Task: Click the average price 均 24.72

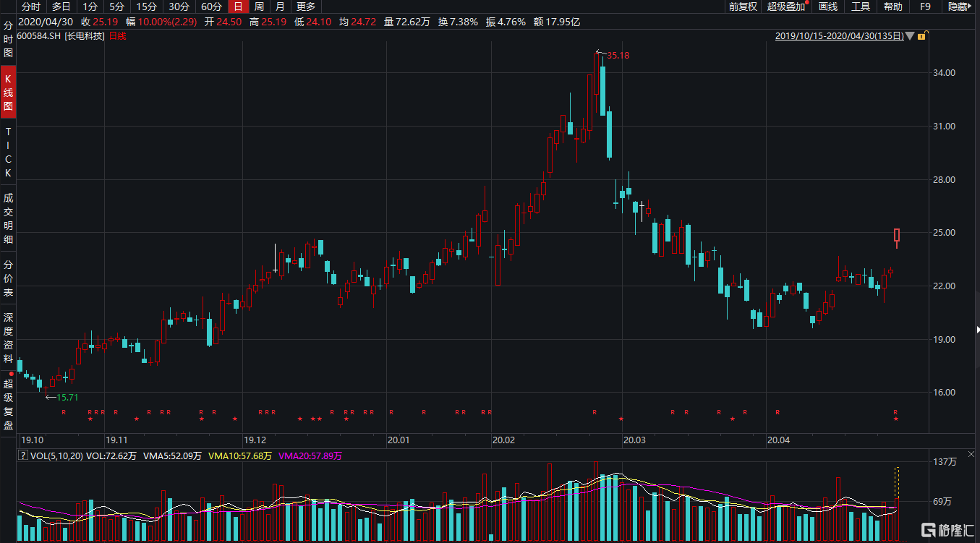Action: point(357,22)
